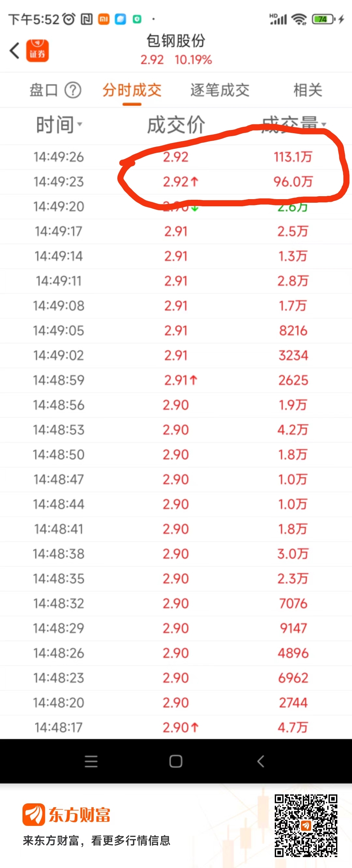Switch to the 逐笔成交 tab

point(220,90)
